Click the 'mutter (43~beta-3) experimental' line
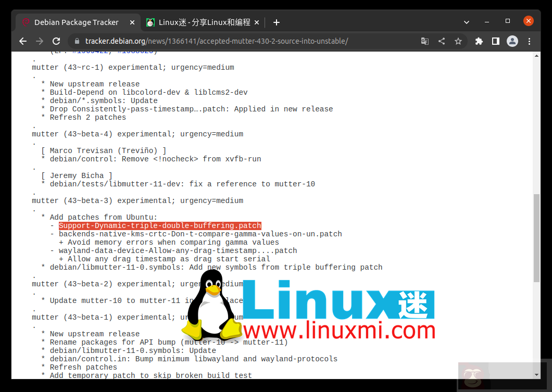The width and height of the screenshot is (552, 392). pos(137,200)
